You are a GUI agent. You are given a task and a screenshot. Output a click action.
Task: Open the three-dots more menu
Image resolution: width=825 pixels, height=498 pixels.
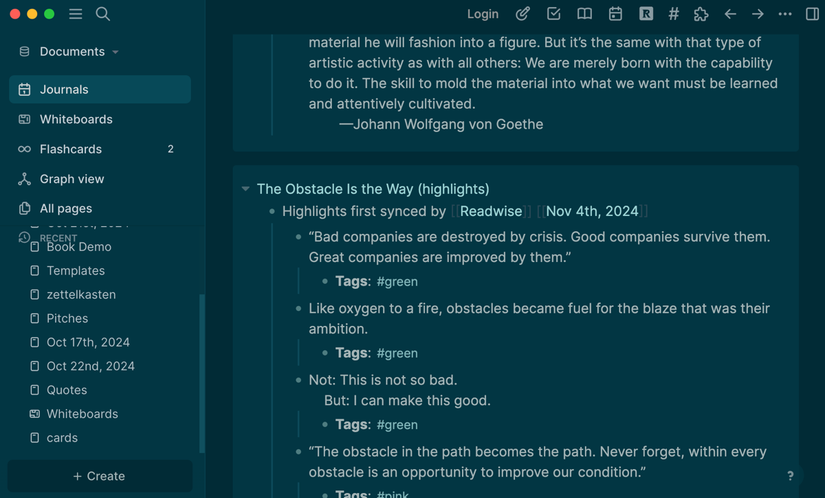tap(785, 14)
